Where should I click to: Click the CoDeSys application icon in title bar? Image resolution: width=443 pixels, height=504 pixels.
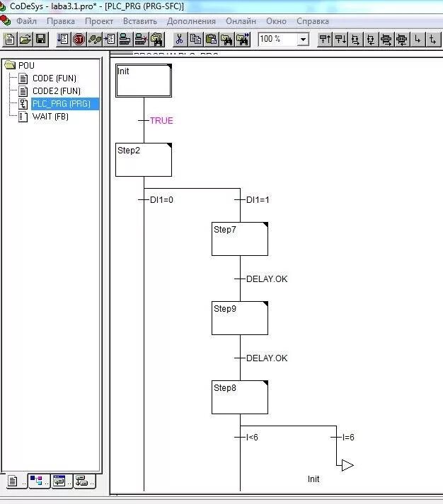pyautogui.click(x=3, y=6)
